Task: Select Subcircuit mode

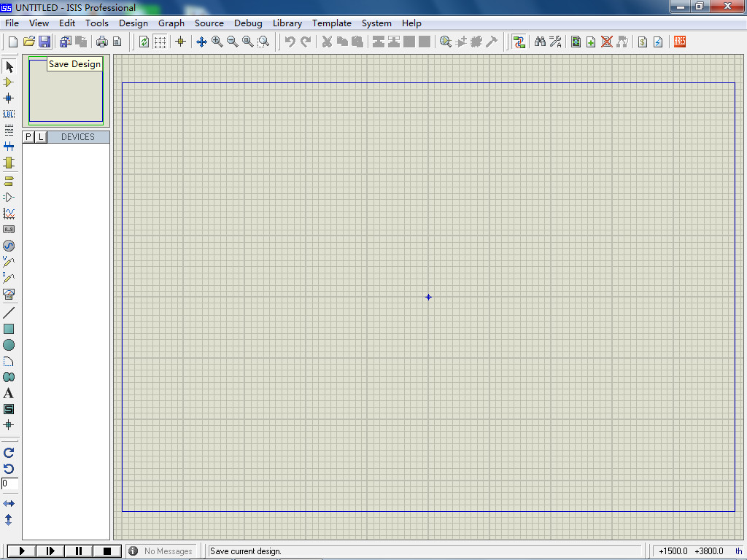Action: coord(9,163)
